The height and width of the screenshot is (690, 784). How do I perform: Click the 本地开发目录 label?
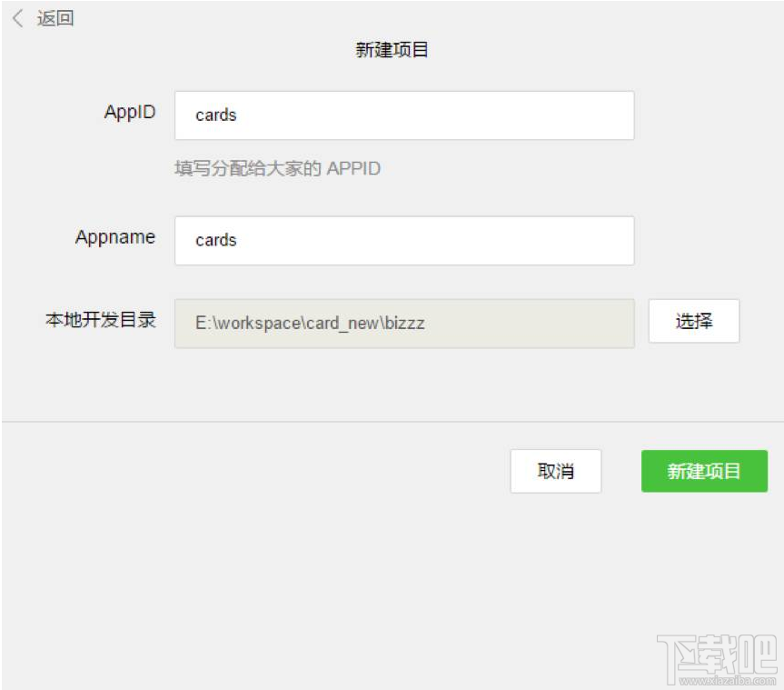[101, 320]
